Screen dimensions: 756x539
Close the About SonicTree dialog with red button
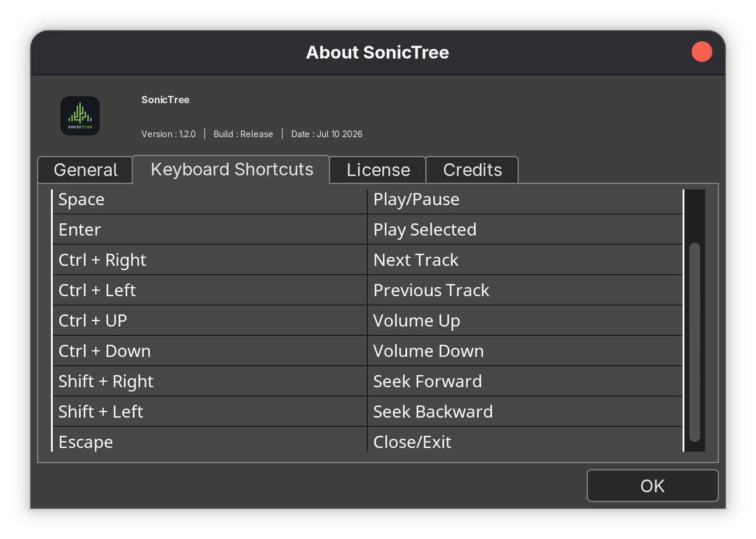pos(702,52)
